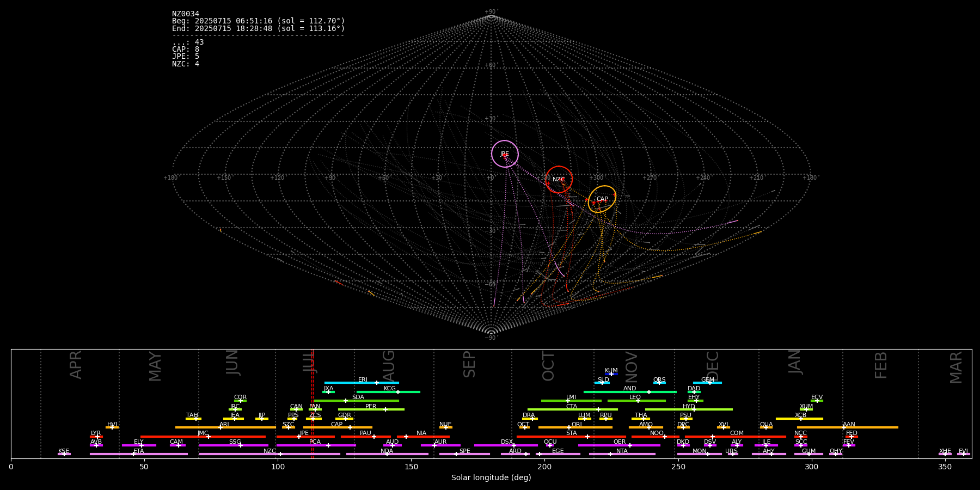Click the SSG shower bar label
Image resolution: width=980 pixels, height=490 pixels.
click(x=235, y=442)
